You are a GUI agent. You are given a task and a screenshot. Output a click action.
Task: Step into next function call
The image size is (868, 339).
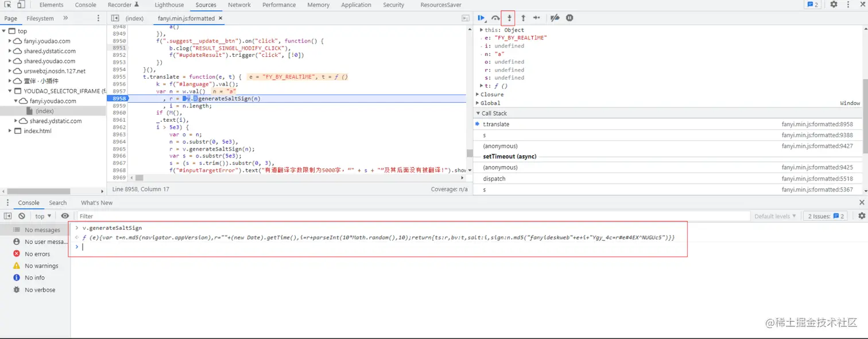[x=509, y=18]
